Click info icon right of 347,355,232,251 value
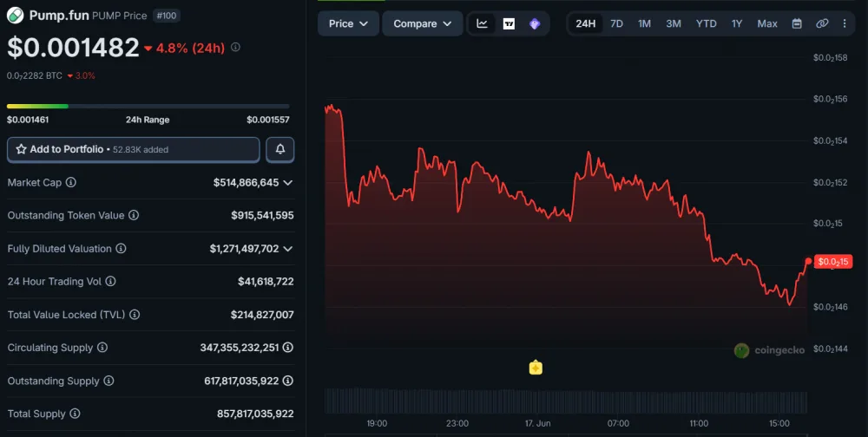Screen dimensions: 868x437 pos(288,348)
